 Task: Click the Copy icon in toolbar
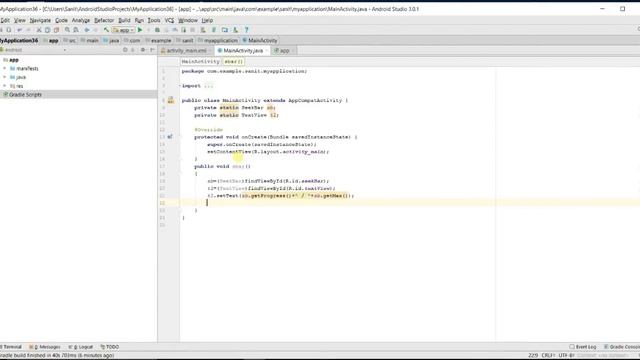tap(47, 30)
